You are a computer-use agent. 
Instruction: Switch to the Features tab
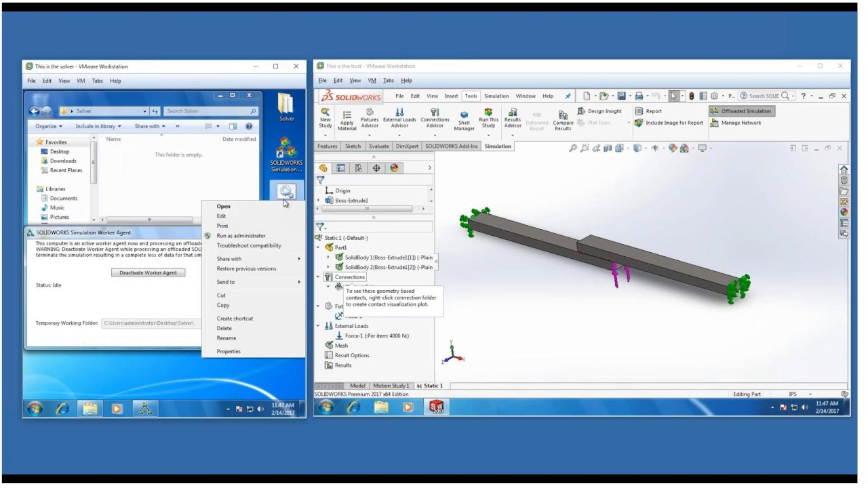pos(327,146)
